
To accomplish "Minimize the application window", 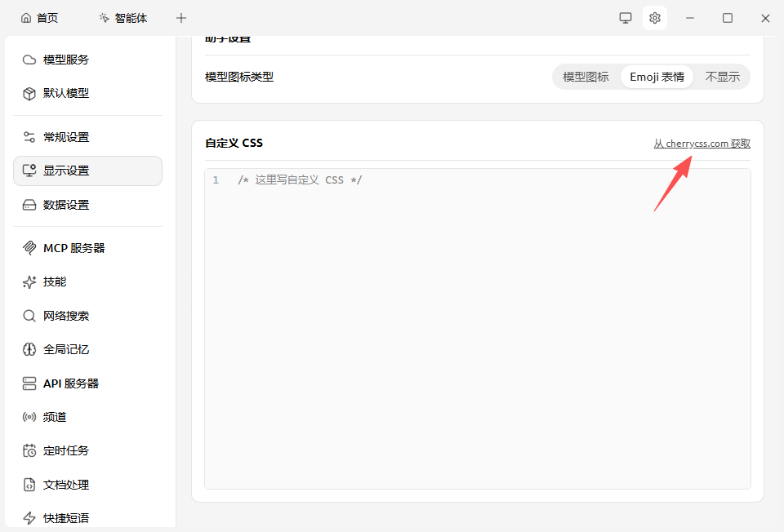I will [690, 18].
